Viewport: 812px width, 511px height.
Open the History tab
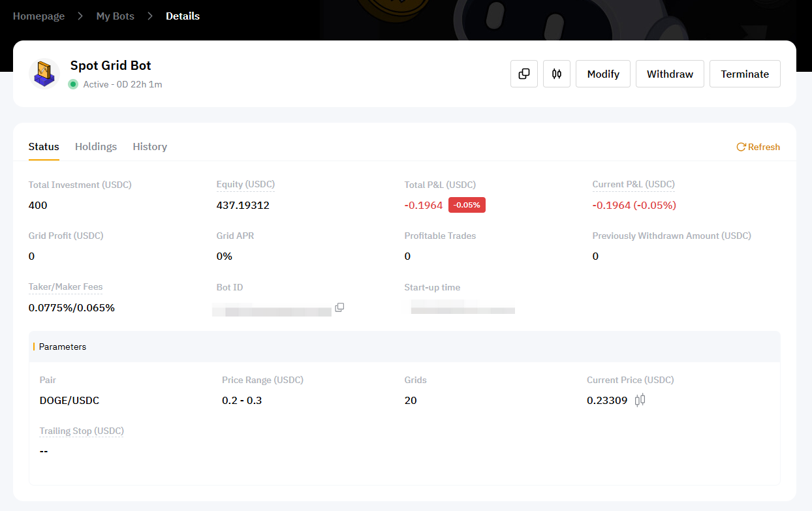(149, 147)
